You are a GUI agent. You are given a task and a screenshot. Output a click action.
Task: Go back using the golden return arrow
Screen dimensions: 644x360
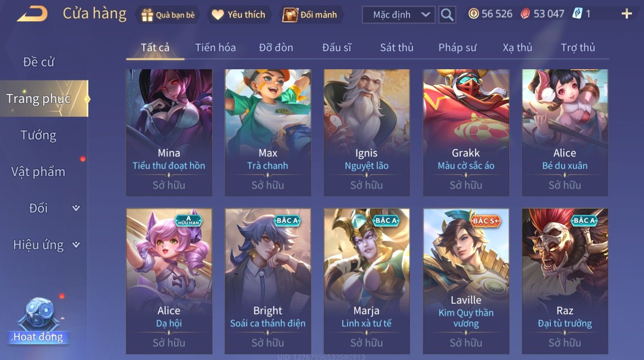[32, 14]
